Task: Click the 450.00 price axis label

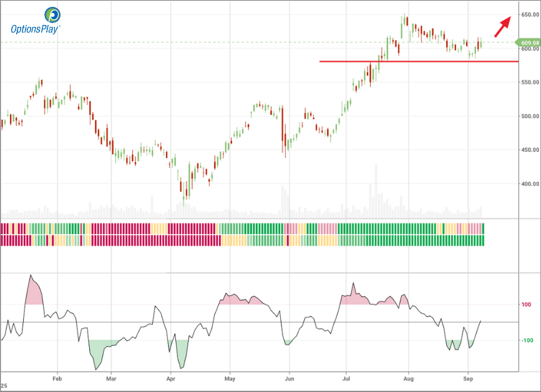Action: point(530,150)
